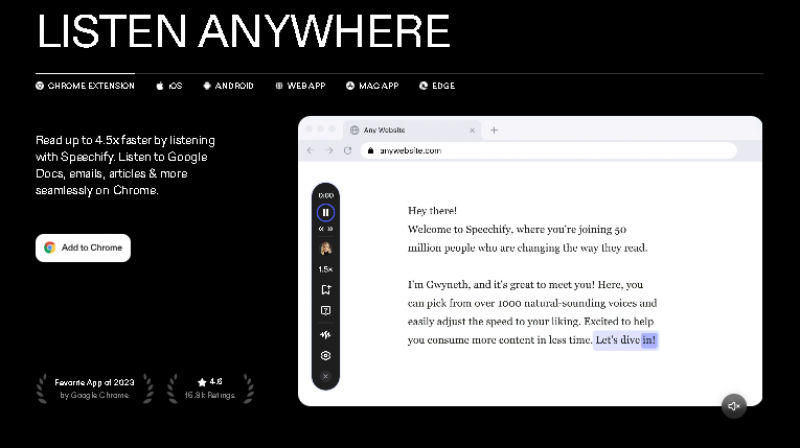
Task: Click the bookmark add icon in player
Action: pos(325,290)
